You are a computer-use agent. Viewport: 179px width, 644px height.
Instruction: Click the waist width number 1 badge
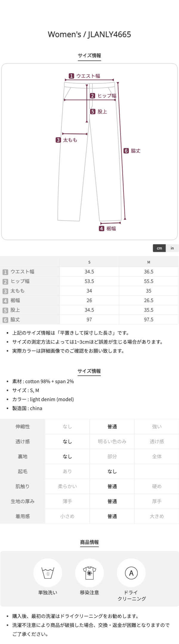(71, 76)
